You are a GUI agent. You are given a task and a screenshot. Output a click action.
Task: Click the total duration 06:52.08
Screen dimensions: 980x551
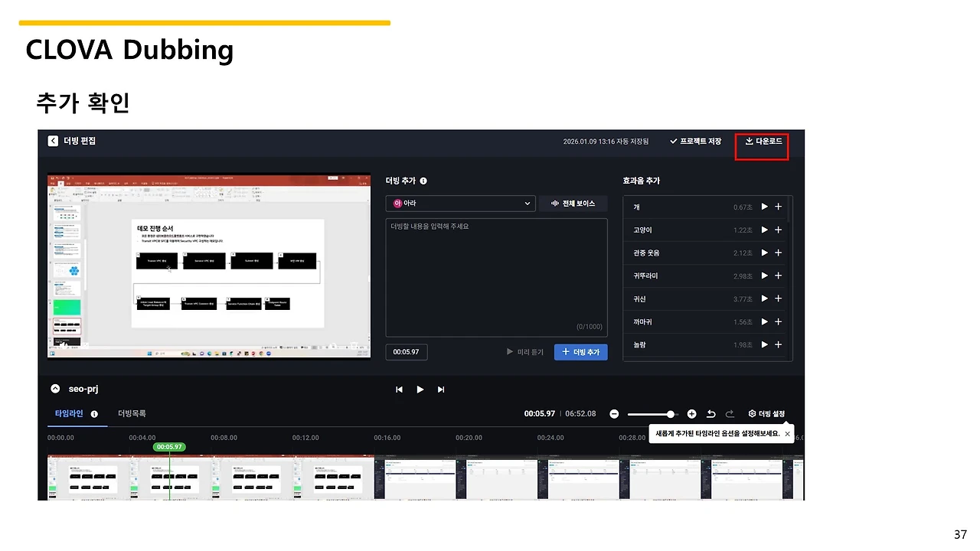[580, 414]
